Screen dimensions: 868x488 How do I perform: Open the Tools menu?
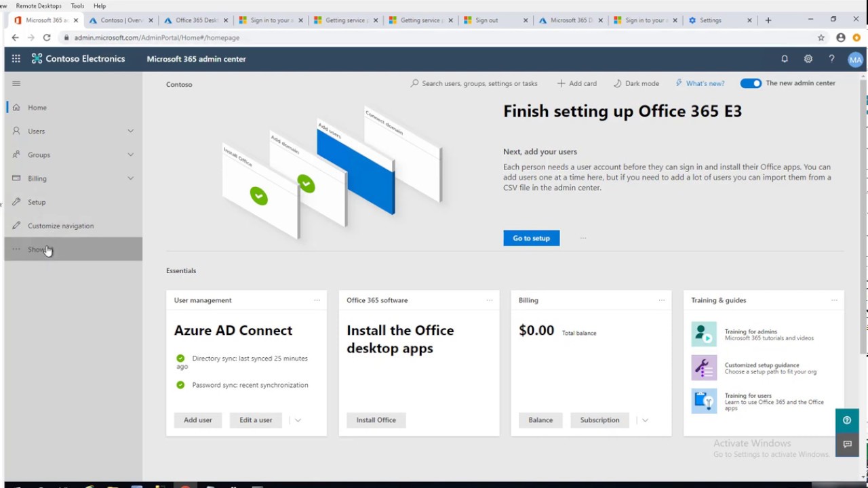(x=77, y=6)
